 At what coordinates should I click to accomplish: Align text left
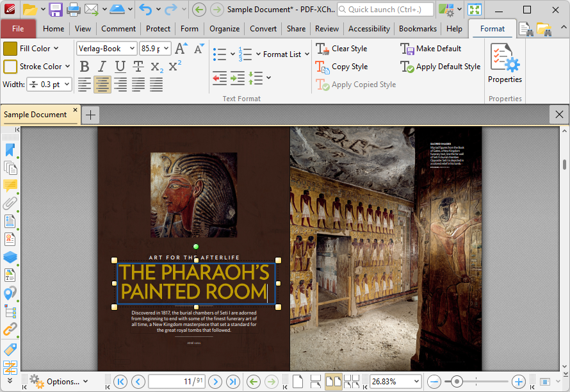(85, 85)
